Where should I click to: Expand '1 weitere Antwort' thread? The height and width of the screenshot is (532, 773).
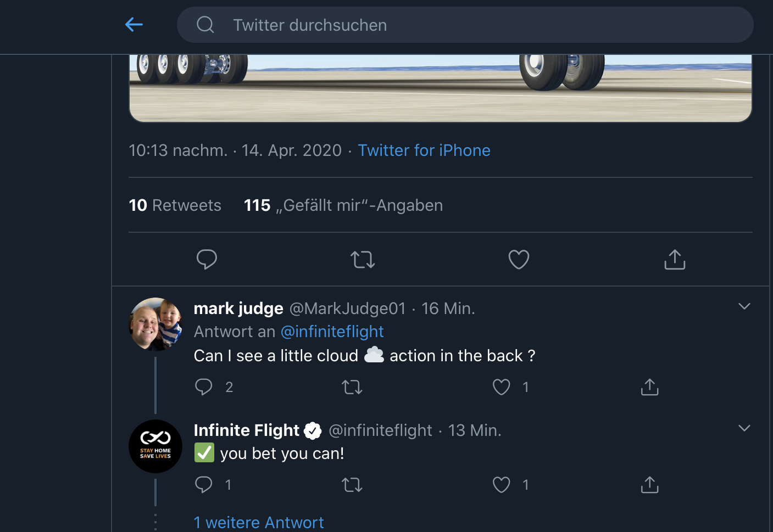259,522
